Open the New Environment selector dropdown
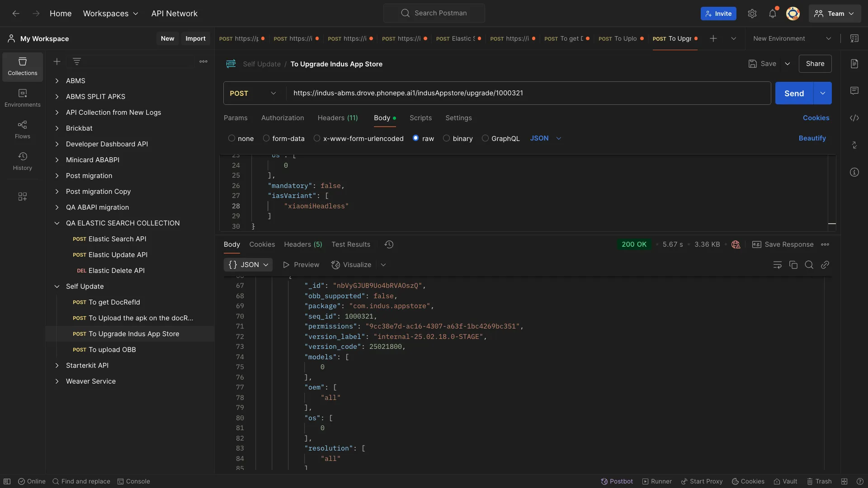Screen dimensions: 868x488 (x=792, y=39)
